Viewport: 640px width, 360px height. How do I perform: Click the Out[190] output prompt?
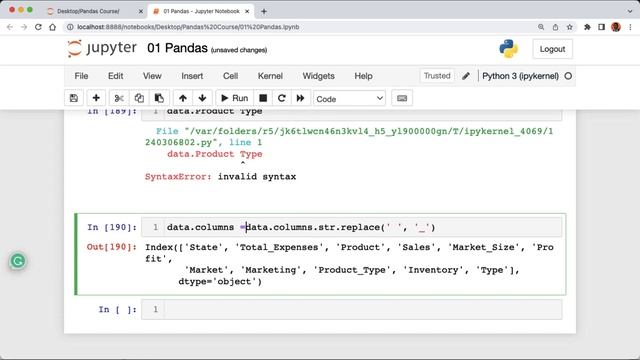[111, 247]
